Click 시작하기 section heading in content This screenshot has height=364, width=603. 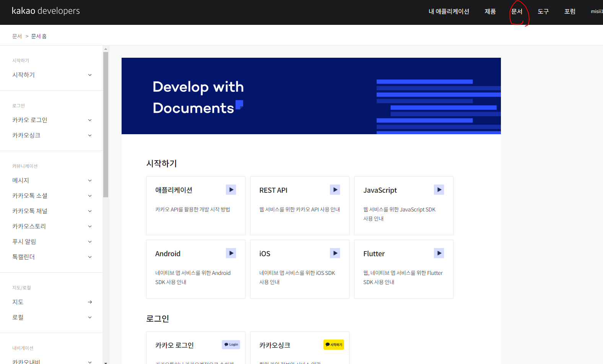pyautogui.click(x=161, y=164)
